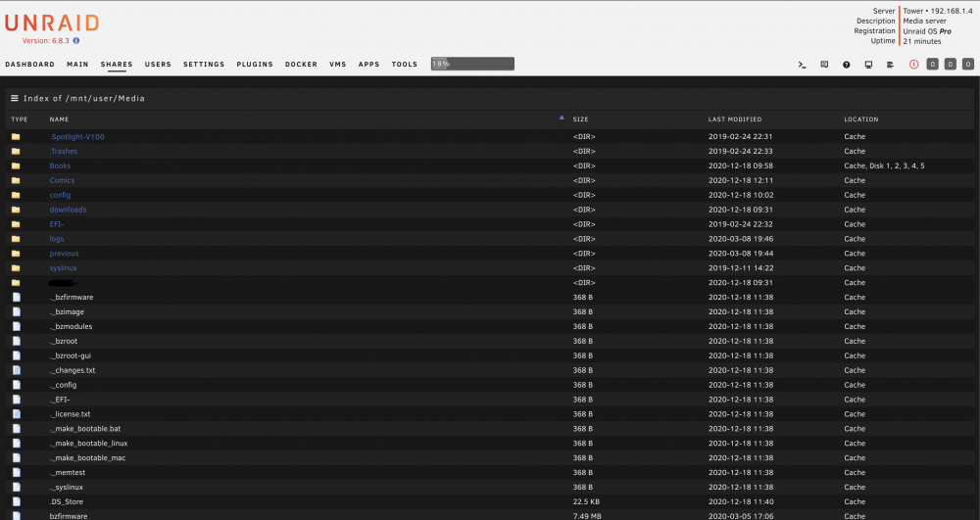The width and height of the screenshot is (980, 520).
Task: Click the folder icon for .Spotlight-V100
Action: 16,137
